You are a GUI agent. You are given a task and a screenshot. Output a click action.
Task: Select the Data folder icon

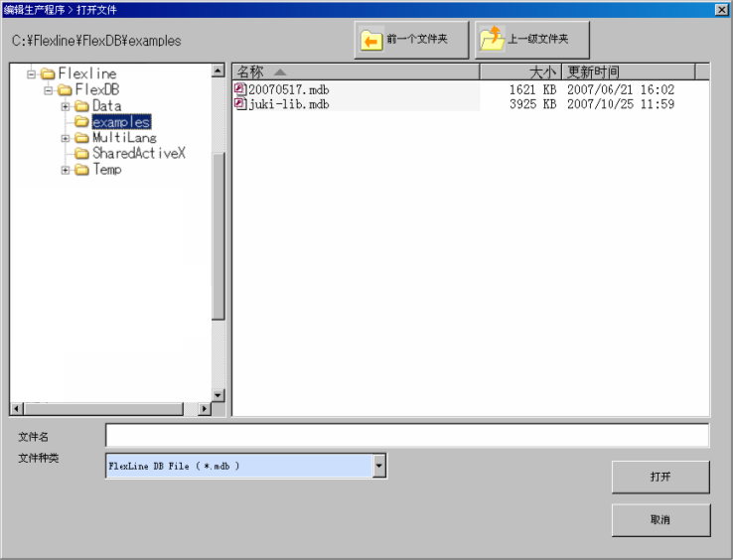click(x=81, y=106)
